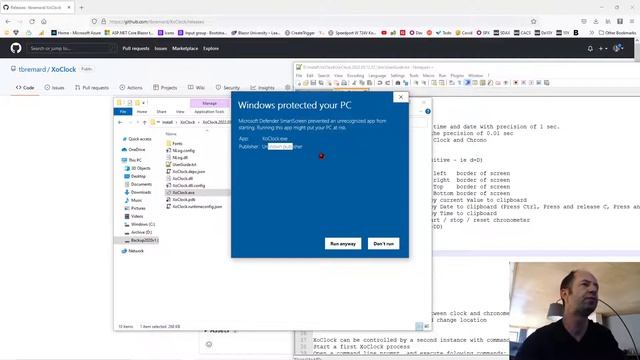Open GitHub home via Octocat logo
This screenshot has width=640, height=360.
pyautogui.click(x=16, y=48)
